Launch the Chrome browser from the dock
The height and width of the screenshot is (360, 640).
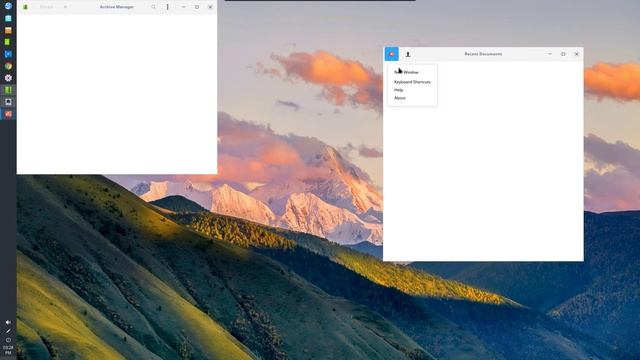tap(8, 66)
